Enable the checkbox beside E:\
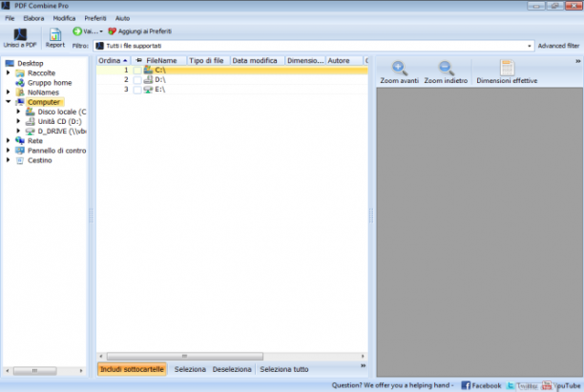This screenshot has height=392, width=584. (x=137, y=90)
